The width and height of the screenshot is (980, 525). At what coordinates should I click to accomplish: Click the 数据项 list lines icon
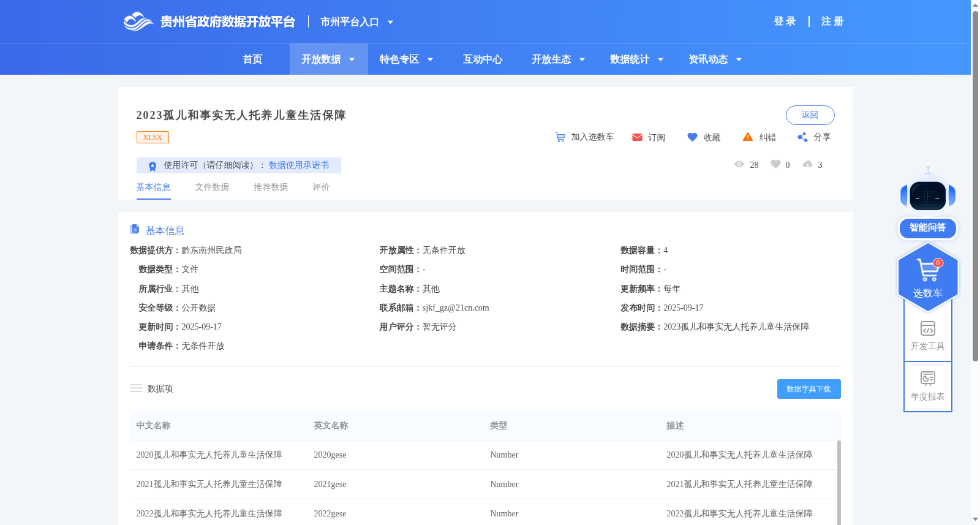click(x=136, y=388)
